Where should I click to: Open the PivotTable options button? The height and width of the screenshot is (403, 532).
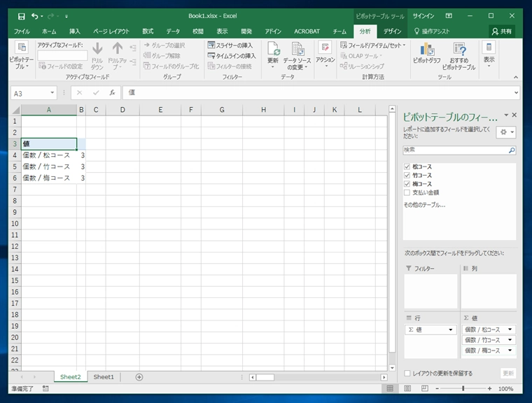22,55
